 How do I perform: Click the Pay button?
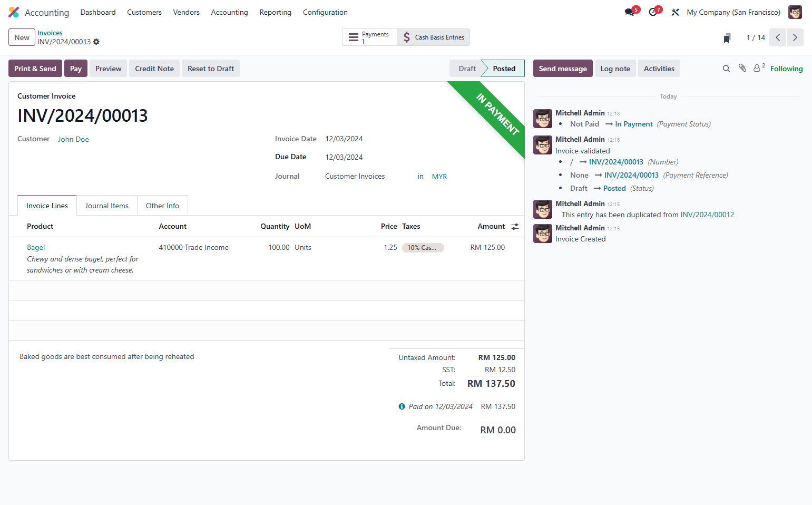pos(76,69)
